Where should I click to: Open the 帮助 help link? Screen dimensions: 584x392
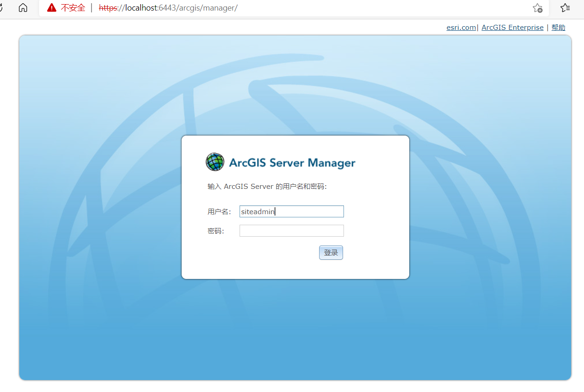(x=558, y=28)
